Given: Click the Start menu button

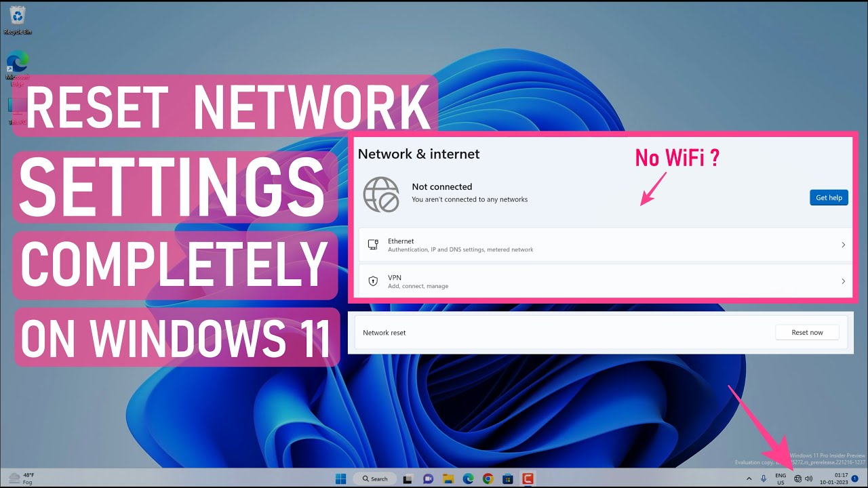Looking at the screenshot, I should click(x=340, y=479).
